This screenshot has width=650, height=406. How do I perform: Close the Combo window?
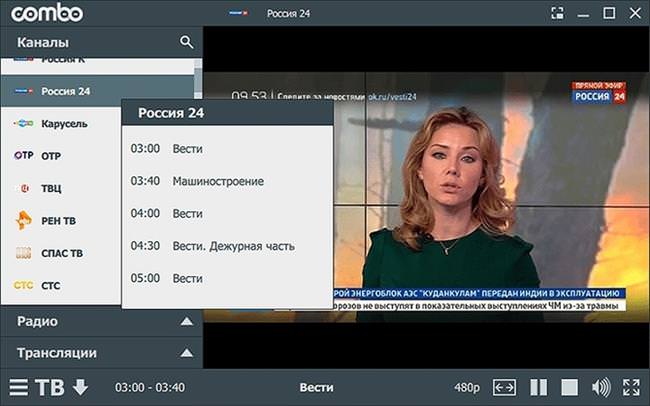635,13
